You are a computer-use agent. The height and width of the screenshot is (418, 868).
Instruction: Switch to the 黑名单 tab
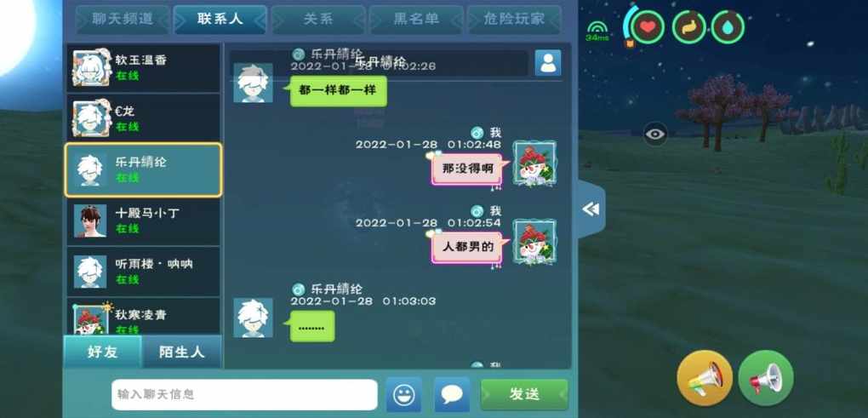(416, 20)
